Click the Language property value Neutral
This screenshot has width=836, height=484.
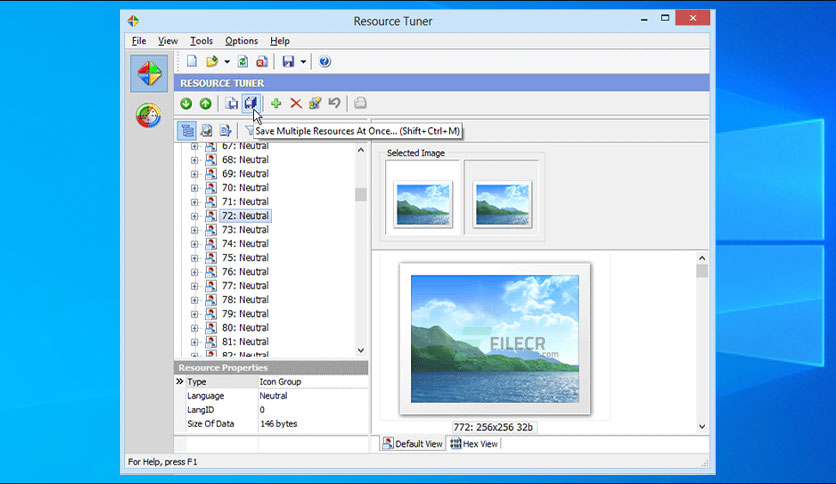tap(273, 396)
